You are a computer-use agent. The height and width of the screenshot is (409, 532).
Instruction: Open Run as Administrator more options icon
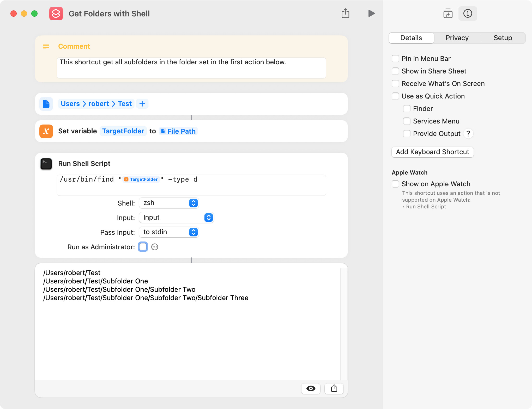click(x=155, y=247)
